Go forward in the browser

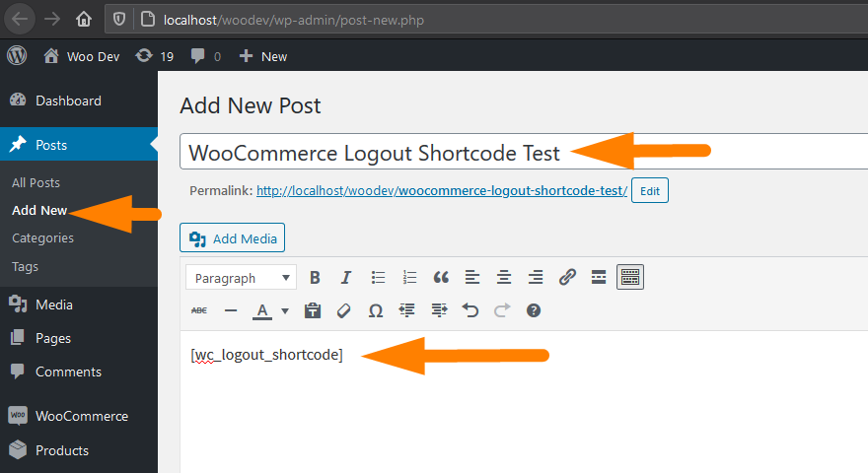tap(52, 20)
